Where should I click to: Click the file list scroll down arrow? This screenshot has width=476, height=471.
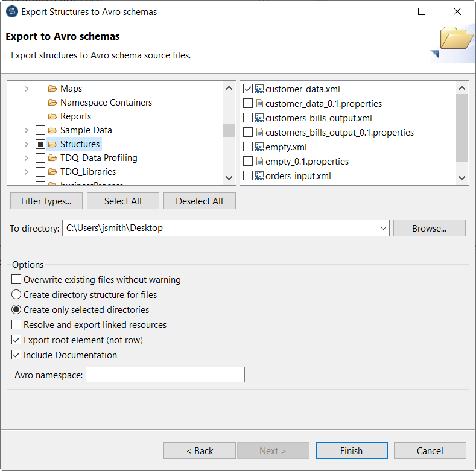coord(462,178)
